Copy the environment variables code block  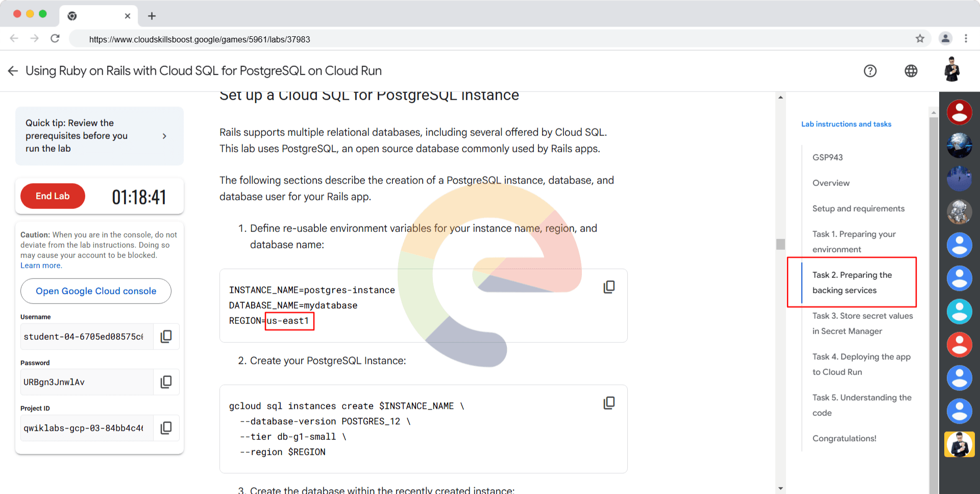[609, 287]
